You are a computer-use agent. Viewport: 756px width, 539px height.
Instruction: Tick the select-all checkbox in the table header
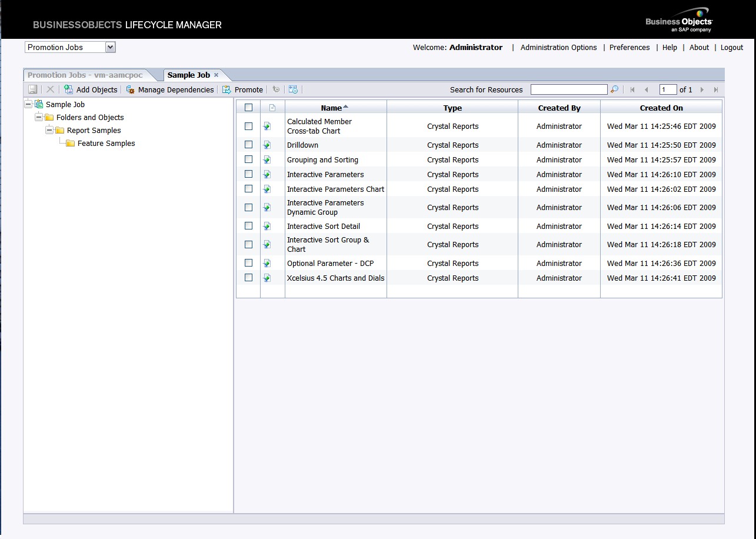tap(248, 108)
